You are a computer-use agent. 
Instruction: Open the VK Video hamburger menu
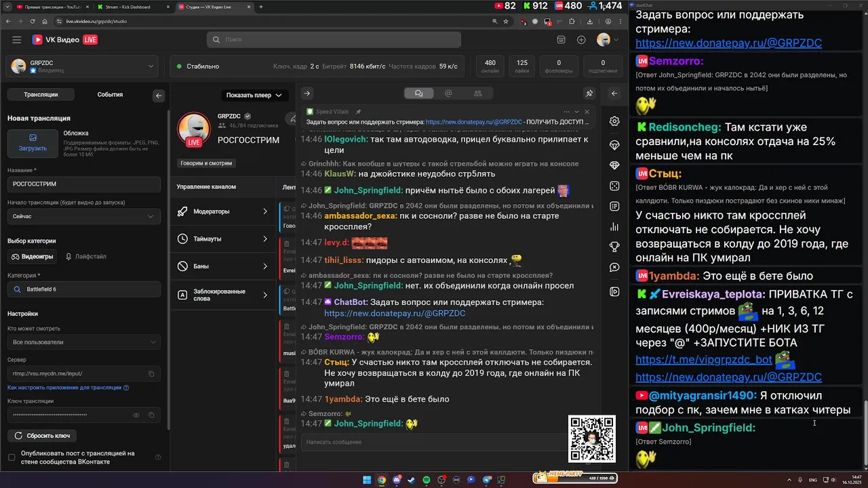click(16, 40)
